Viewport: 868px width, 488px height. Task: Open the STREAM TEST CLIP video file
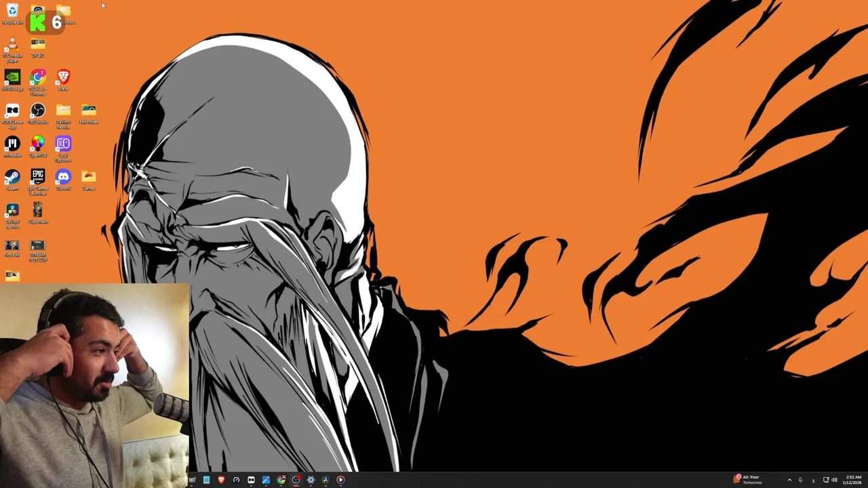[38, 250]
